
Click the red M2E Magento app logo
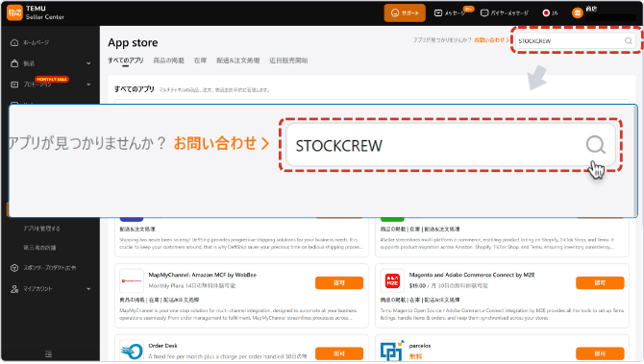[x=392, y=281]
